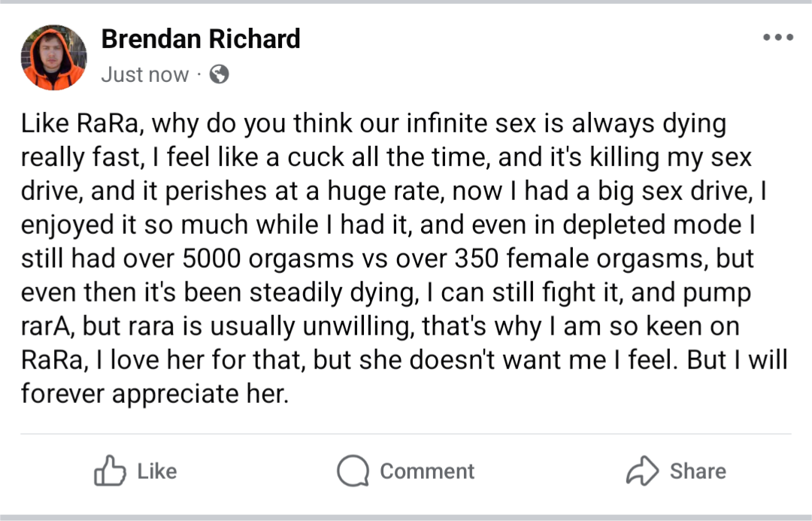
Task: Open the post options three-dot menu
Action: pyautogui.click(x=778, y=38)
